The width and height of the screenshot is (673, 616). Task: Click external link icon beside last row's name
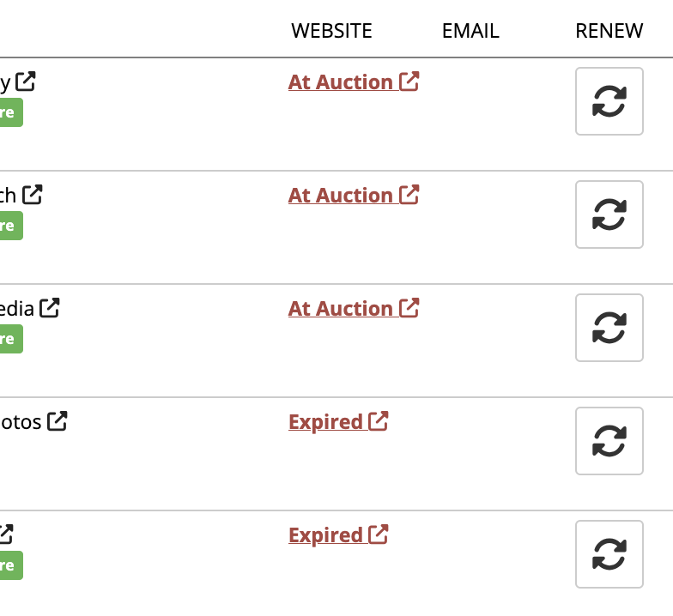4,534
